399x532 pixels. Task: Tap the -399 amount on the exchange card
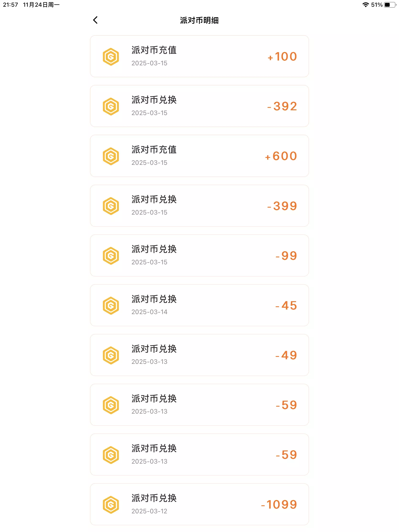pyautogui.click(x=282, y=206)
